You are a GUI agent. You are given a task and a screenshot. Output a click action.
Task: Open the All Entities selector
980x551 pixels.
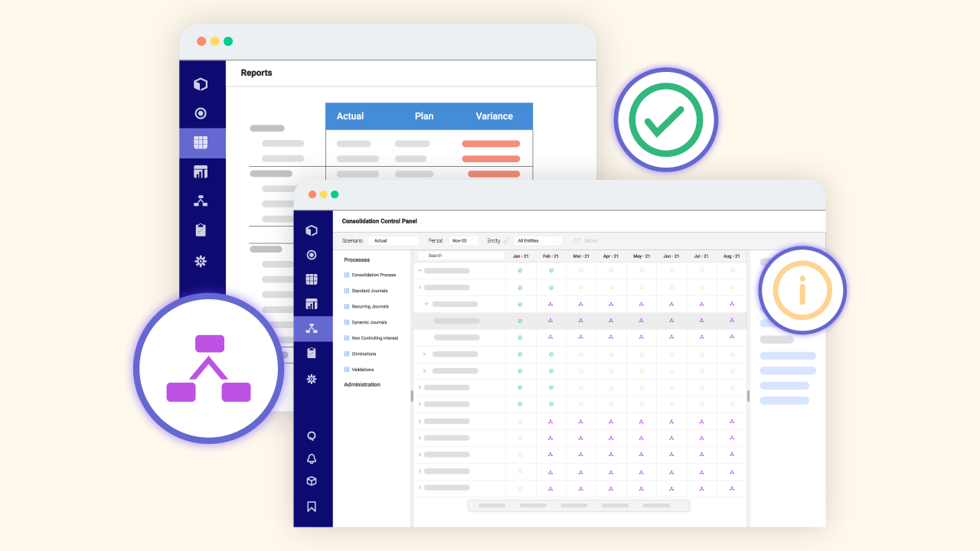[538, 240]
